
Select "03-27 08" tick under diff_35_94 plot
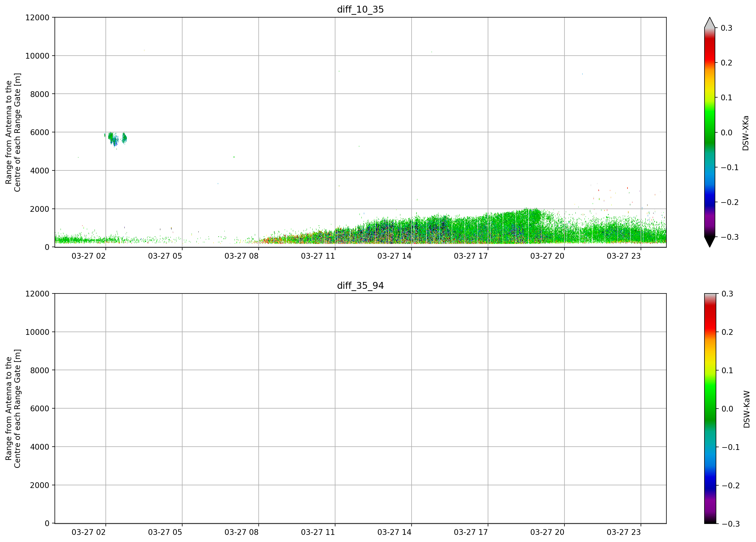[x=241, y=532]
